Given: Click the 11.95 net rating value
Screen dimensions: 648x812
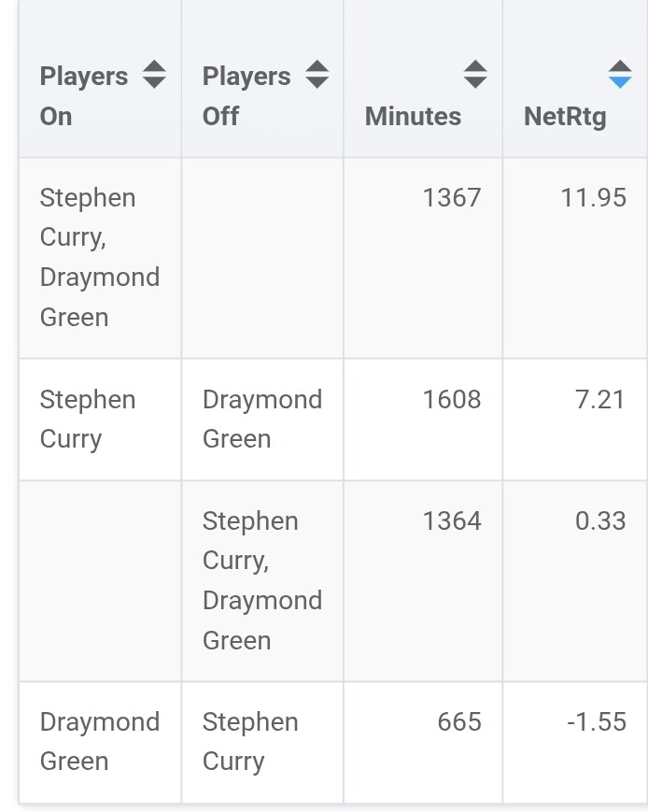Looking at the screenshot, I should (x=593, y=198).
